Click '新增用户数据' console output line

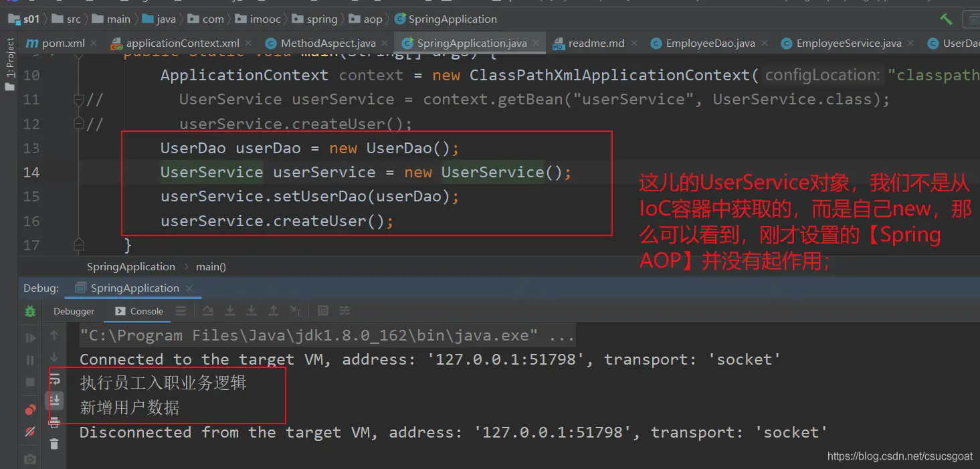[130, 407]
